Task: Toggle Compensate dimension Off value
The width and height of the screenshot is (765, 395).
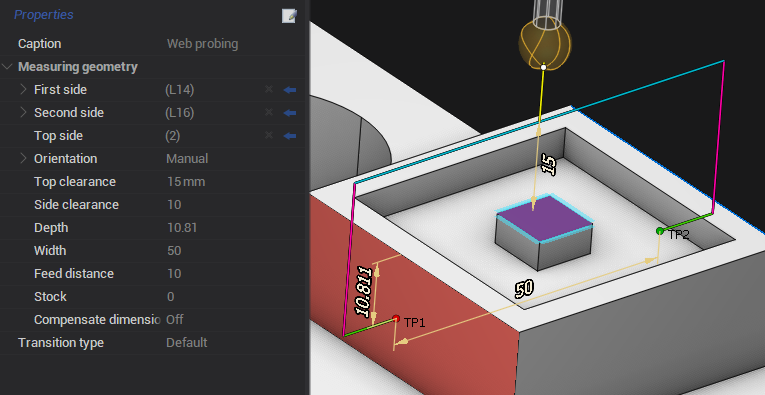Action: pos(175,319)
